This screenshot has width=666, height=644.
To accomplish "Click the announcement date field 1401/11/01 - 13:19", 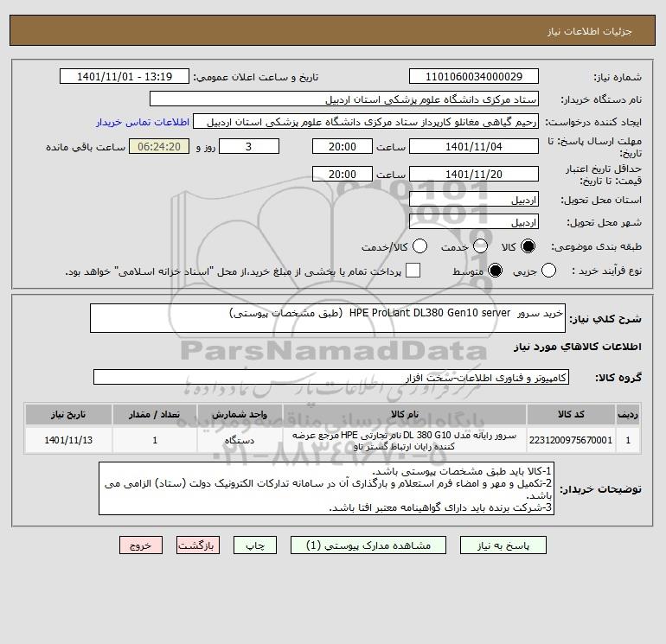I will coord(125,77).
